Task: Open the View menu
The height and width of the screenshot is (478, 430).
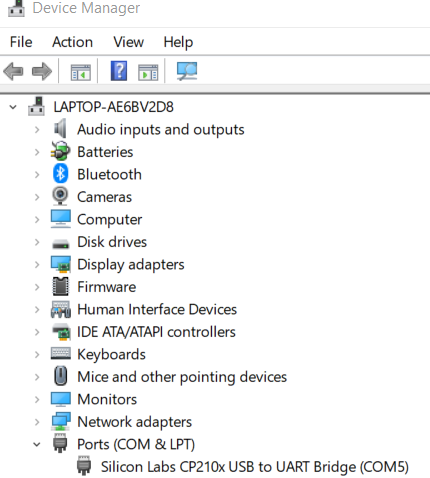Action: [x=128, y=42]
